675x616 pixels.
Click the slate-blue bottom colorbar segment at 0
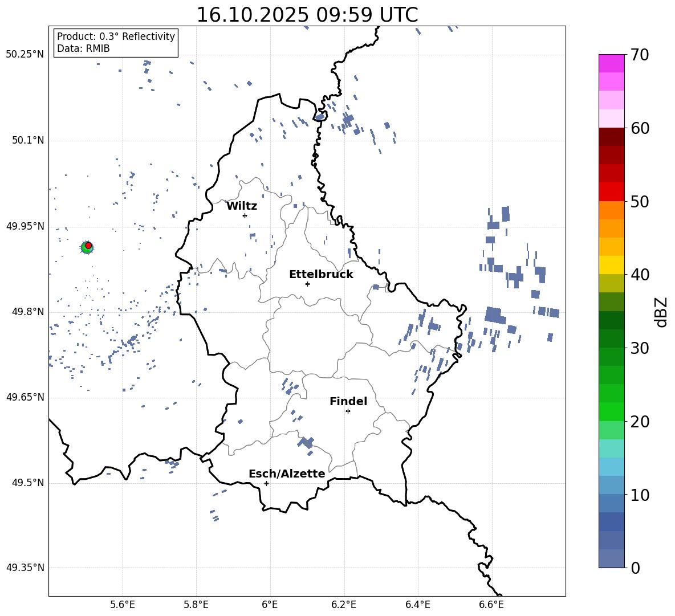click(611, 558)
